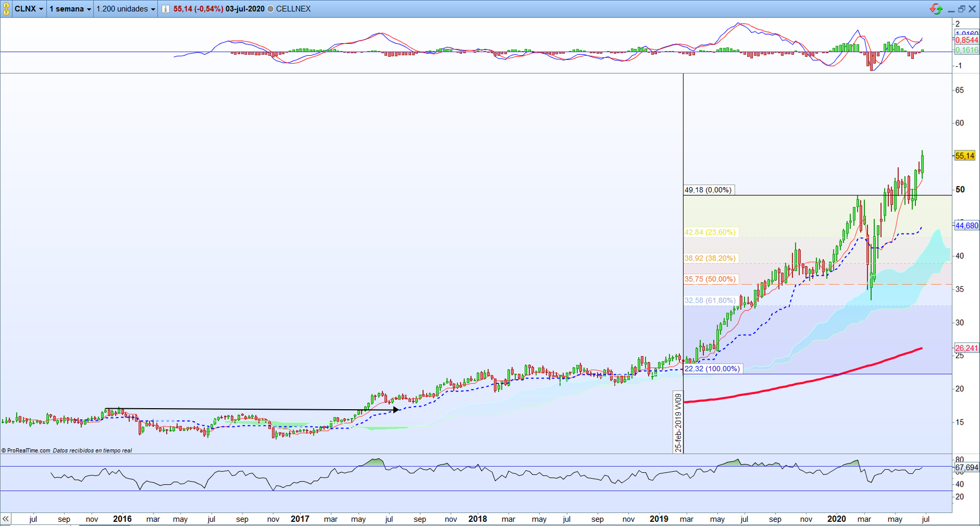Open the '1 semana' timeframe dropdown
This screenshot has height=526, width=980.
pyautogui.click(x=70, y=9)
